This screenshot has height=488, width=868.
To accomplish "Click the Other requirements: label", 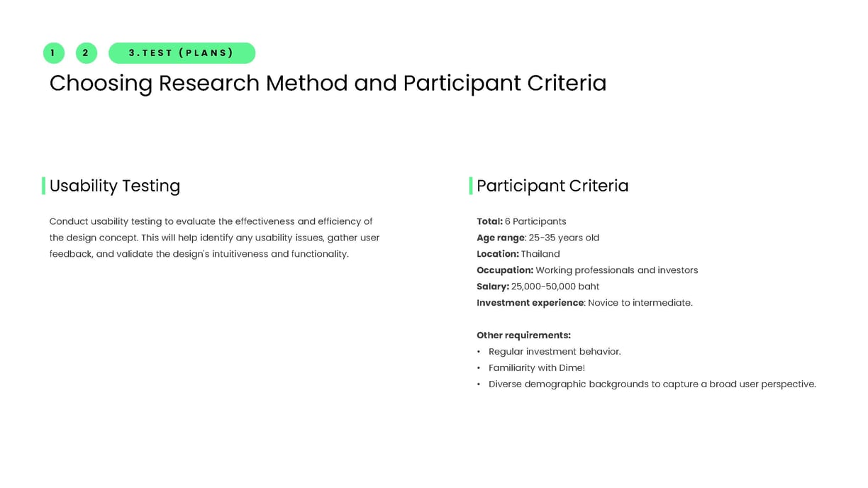I will [523, 335].
